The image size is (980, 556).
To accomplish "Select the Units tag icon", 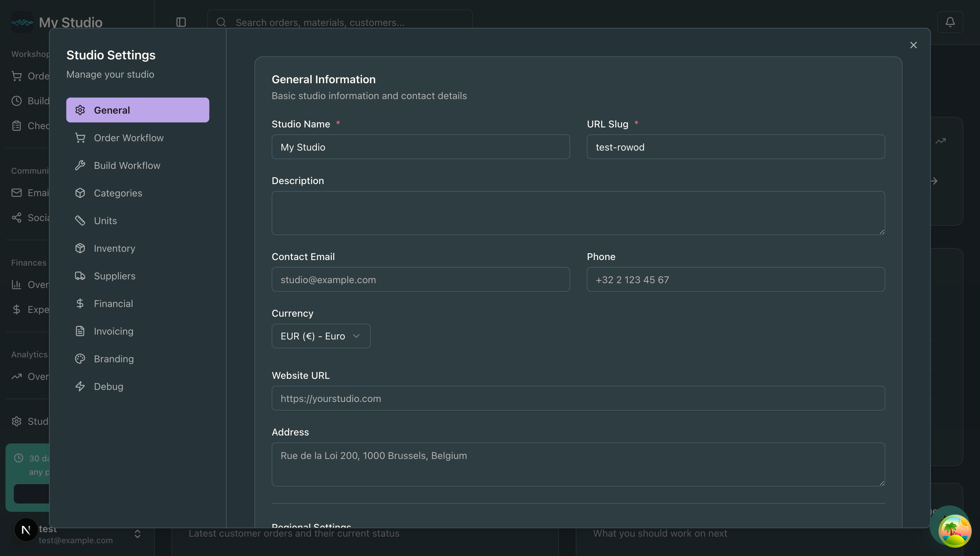I will pyautogui.click(x=80, y=220).
